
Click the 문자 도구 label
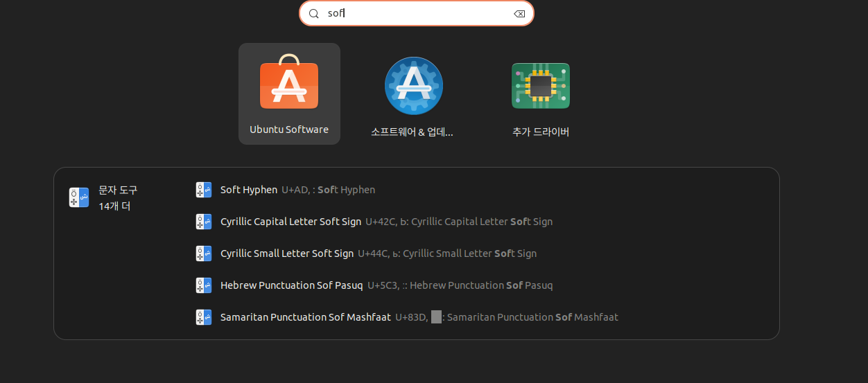pyautogui.click(x=118, y=190)
